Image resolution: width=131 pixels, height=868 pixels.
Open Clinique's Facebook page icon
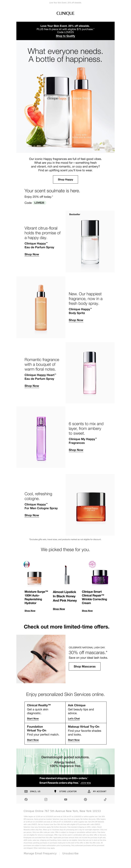(26, 799)
